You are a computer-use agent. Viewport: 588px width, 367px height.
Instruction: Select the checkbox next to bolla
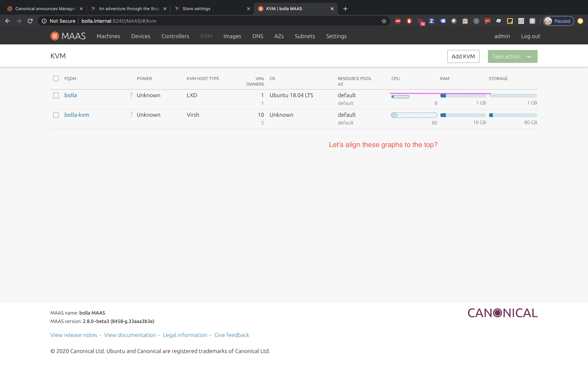point(56,95)
